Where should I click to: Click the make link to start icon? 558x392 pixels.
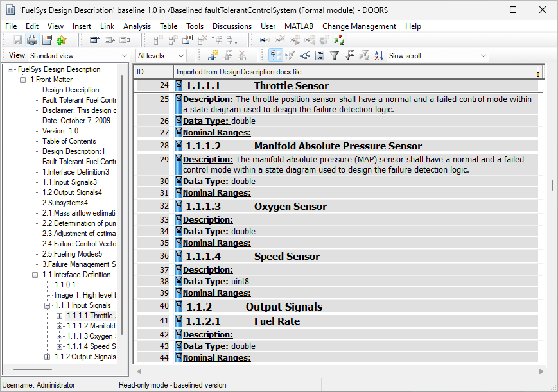(x=310, y=40)
